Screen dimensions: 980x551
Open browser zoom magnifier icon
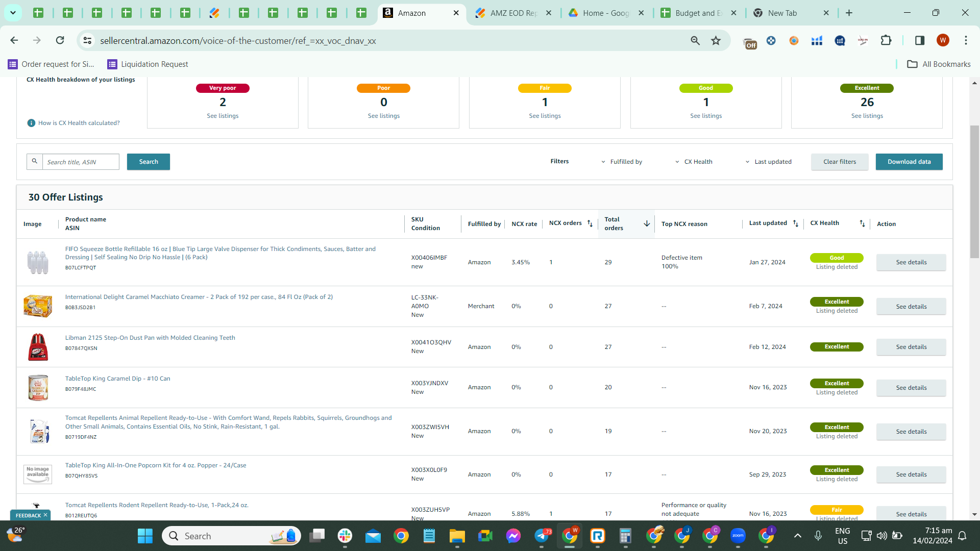coord(695,40)
